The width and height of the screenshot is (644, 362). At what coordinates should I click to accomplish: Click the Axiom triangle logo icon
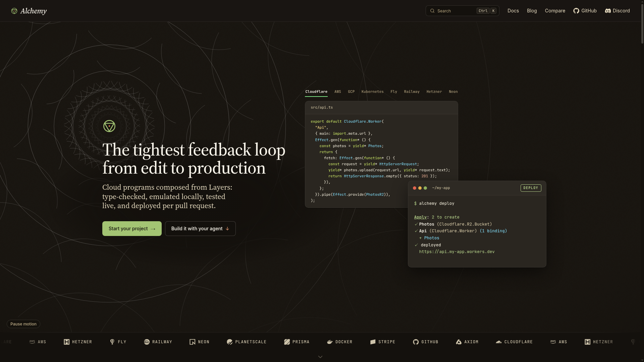pyautogui.click(x=459, y=342)
